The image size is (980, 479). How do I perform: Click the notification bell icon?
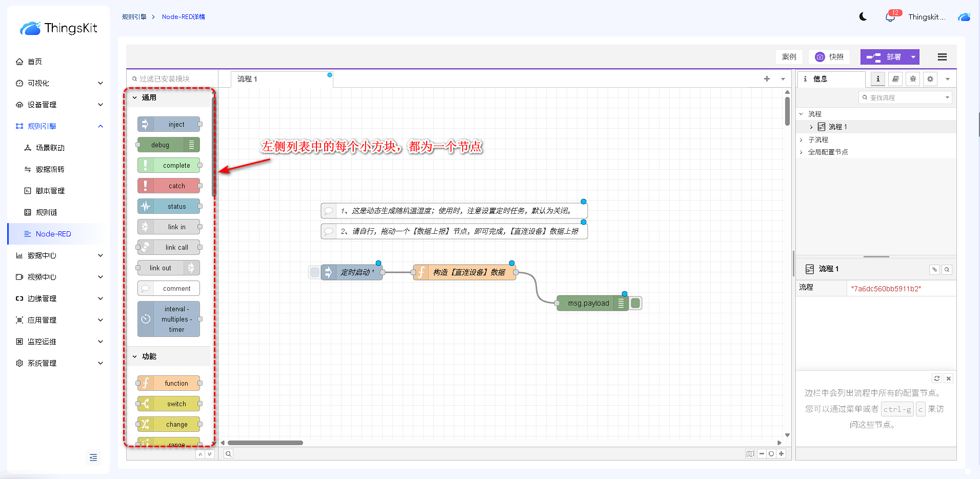pos(890,17)
